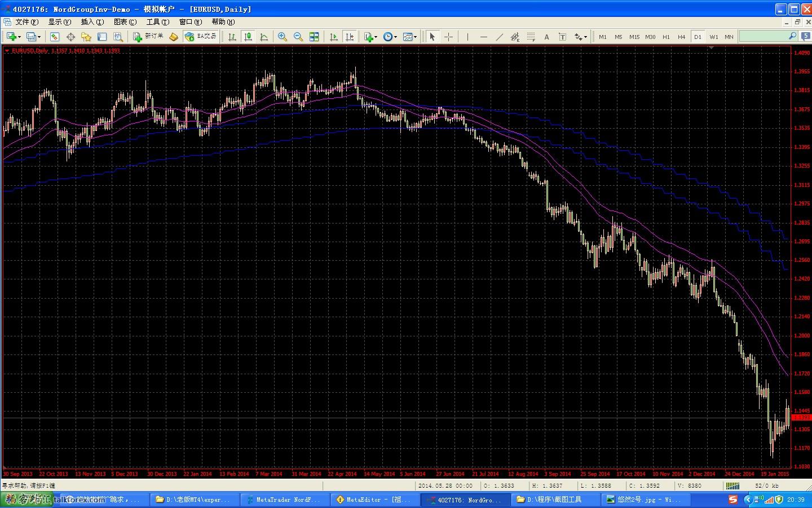This screenshot has width=812, height=508.
Task: Open the 显示(V) menu
Action: click(59, 22)
